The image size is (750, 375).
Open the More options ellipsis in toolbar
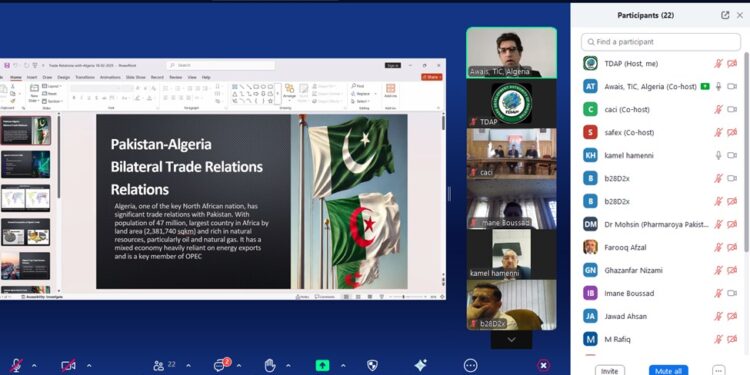[x=470, y=366]
